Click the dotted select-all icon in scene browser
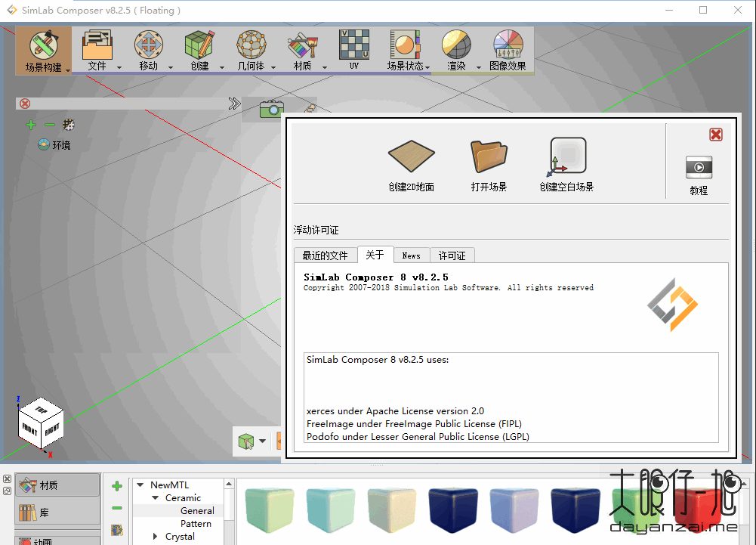 point(69,125)
